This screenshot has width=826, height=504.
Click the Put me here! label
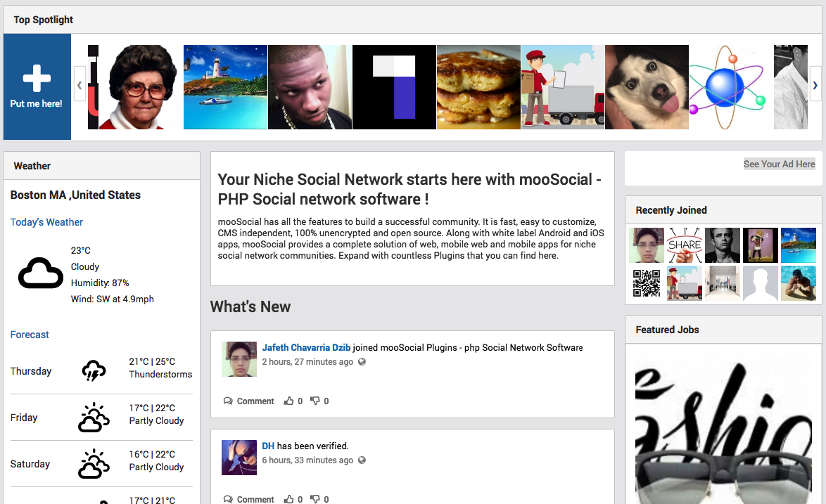(x=37, y=103)
